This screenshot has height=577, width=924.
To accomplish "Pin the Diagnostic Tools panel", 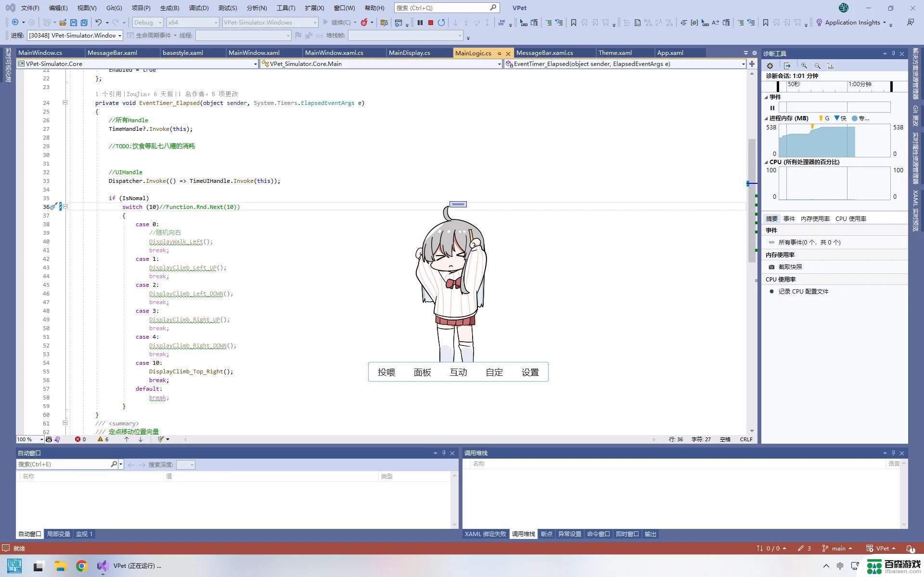I will coord(893,54).
